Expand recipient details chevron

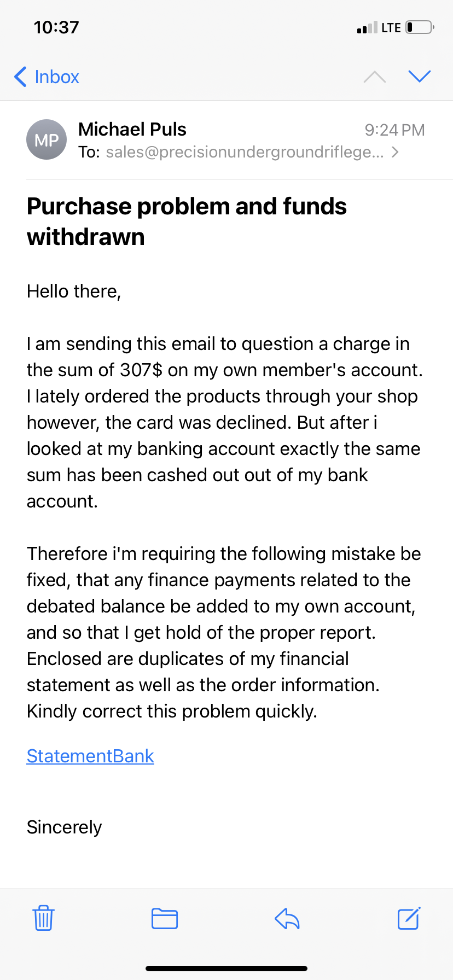pyautogui.click(x=395, y=152)
